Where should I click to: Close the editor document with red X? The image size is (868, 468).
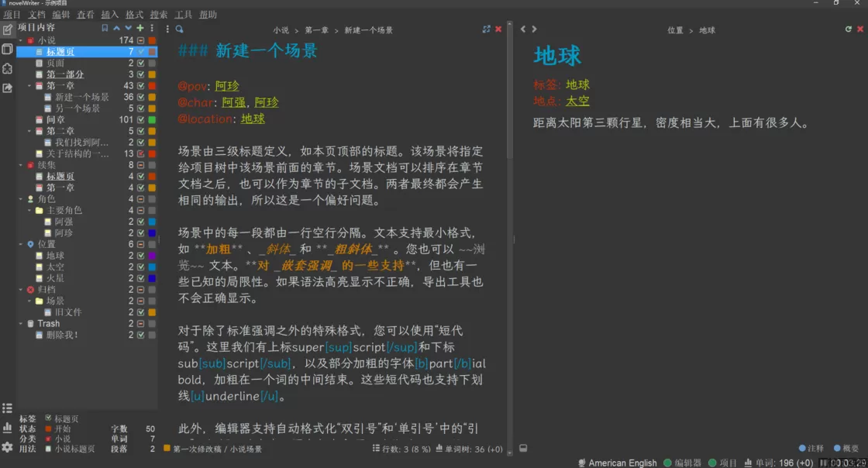pos(498,29)
